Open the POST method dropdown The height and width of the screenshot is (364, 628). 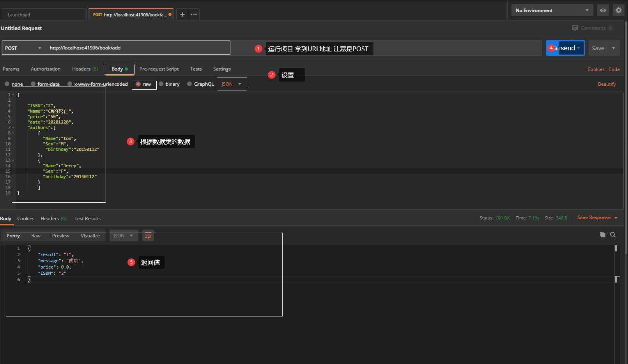click(x=23, y=48)
